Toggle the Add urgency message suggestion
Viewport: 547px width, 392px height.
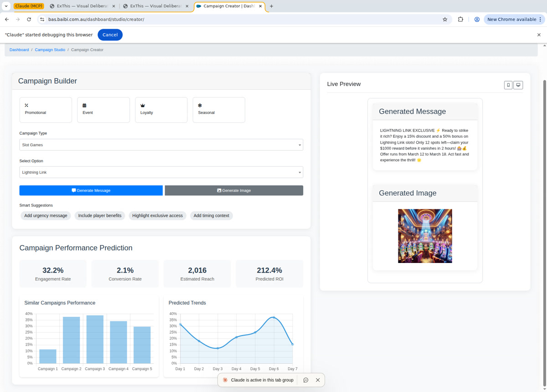click(x=46, y=215)
